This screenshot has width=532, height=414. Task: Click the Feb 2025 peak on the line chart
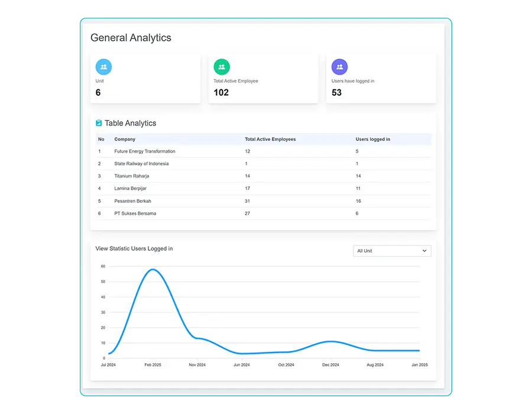click(153, 270)
